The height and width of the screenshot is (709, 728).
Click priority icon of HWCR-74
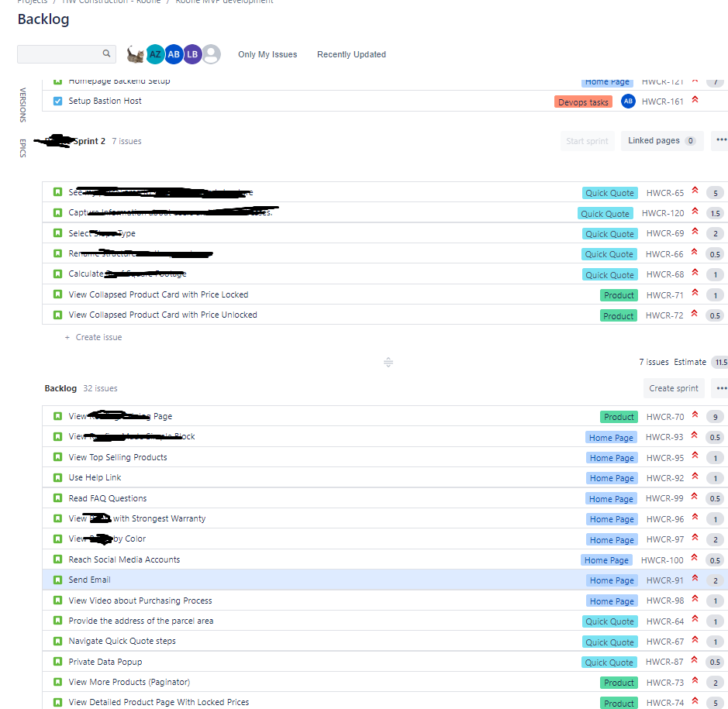click(695, 700)
